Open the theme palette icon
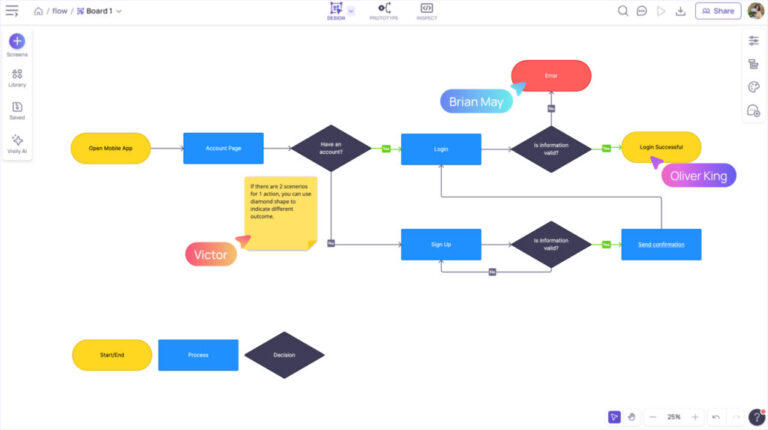The image size is (768, 430). (754, 87)
